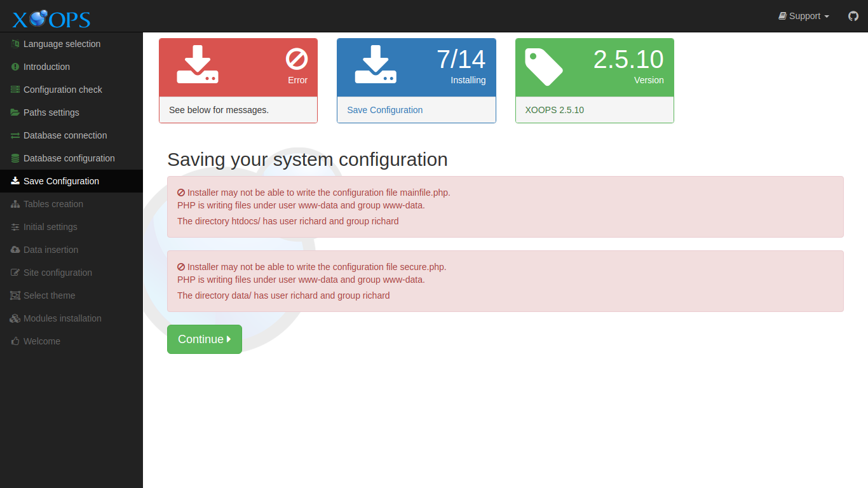
Task: Click the XOOPS logo in the header
Action: pos(50,18)
